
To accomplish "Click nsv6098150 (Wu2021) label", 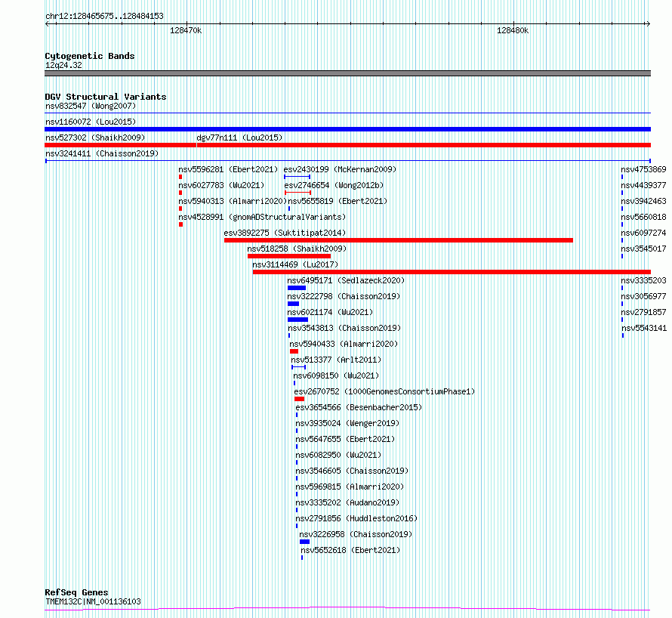I will tap(336, 375).
